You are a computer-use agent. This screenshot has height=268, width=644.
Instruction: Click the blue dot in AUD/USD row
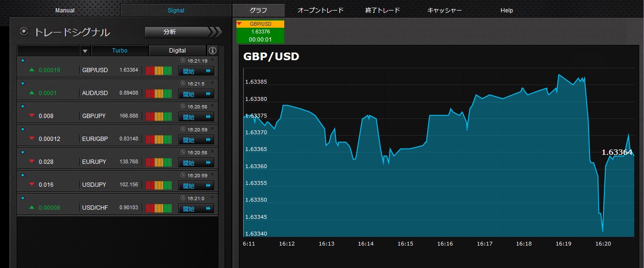[x=22, y=83]
